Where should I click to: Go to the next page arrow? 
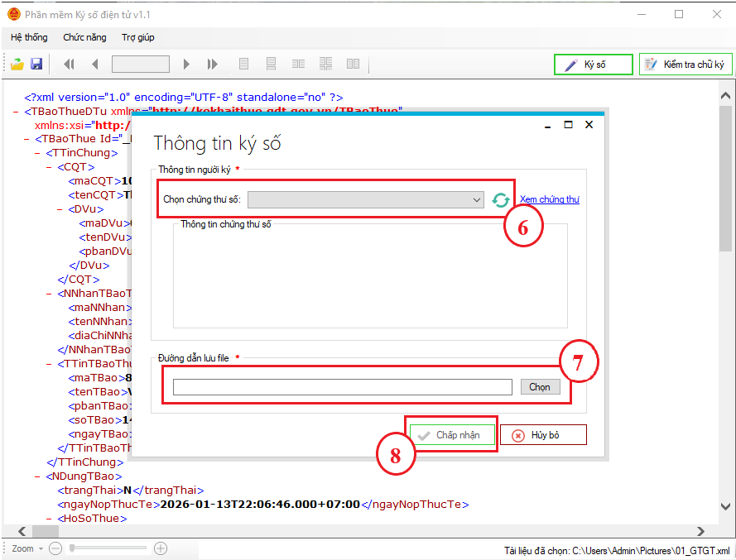point(186,65)
